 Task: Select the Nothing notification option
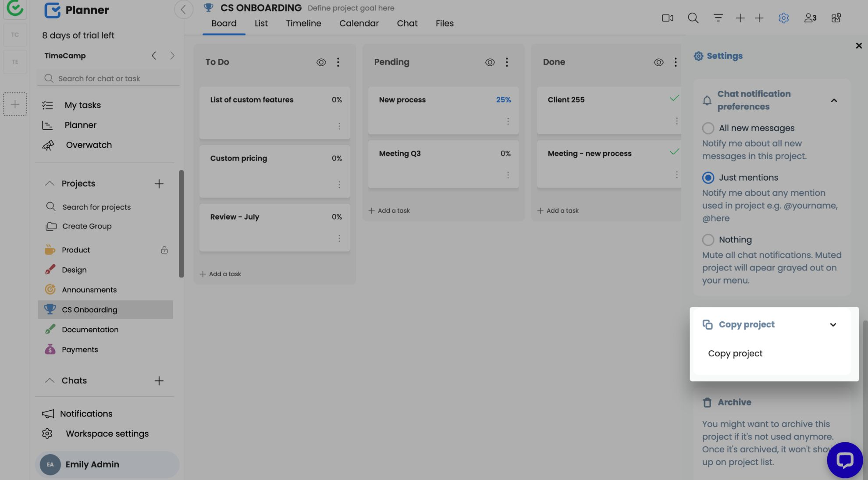click(x=708, y=240)
